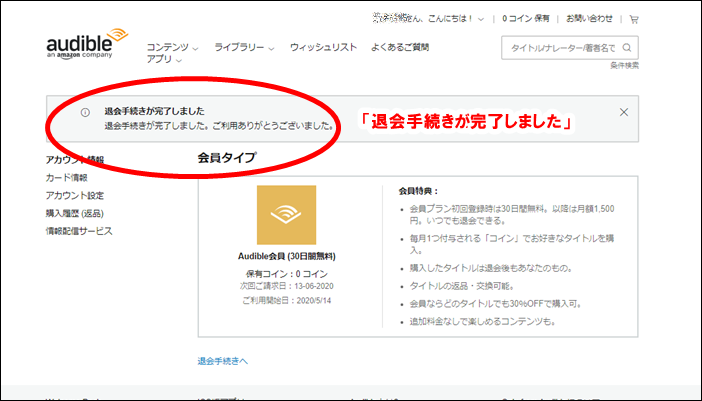Viewport: 702px width, 401px height.
Task: Click 会員ならどのタイトルでも30%OFFで購入可。 bullet
Action: (x=496, y=304)
